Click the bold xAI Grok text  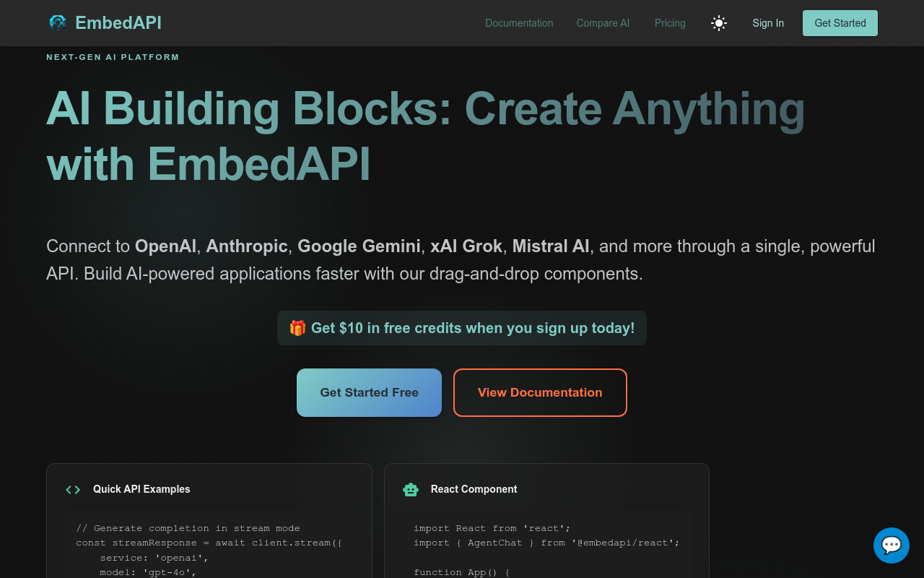[466, 246]
